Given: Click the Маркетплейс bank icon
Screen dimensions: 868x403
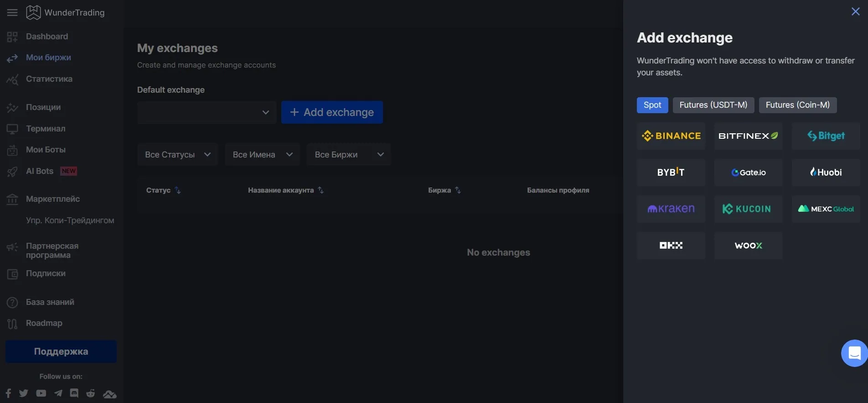Looking at the screenshot, I should pos(12,199).
